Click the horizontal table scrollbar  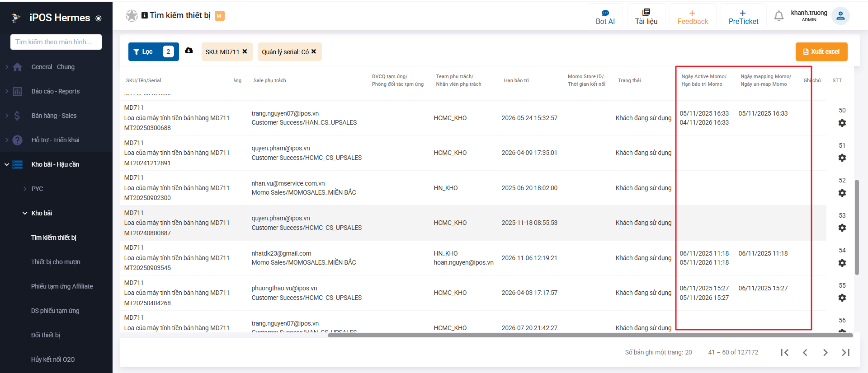click(x=590, y=335)
